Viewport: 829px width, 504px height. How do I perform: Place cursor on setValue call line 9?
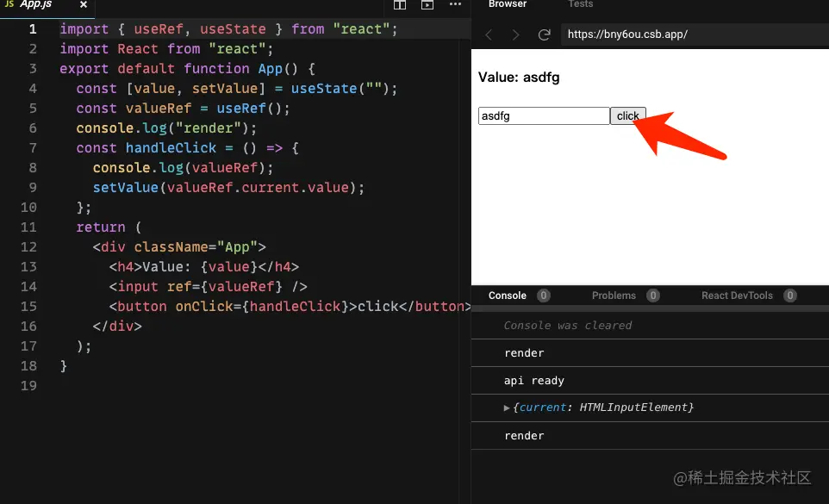228,188
